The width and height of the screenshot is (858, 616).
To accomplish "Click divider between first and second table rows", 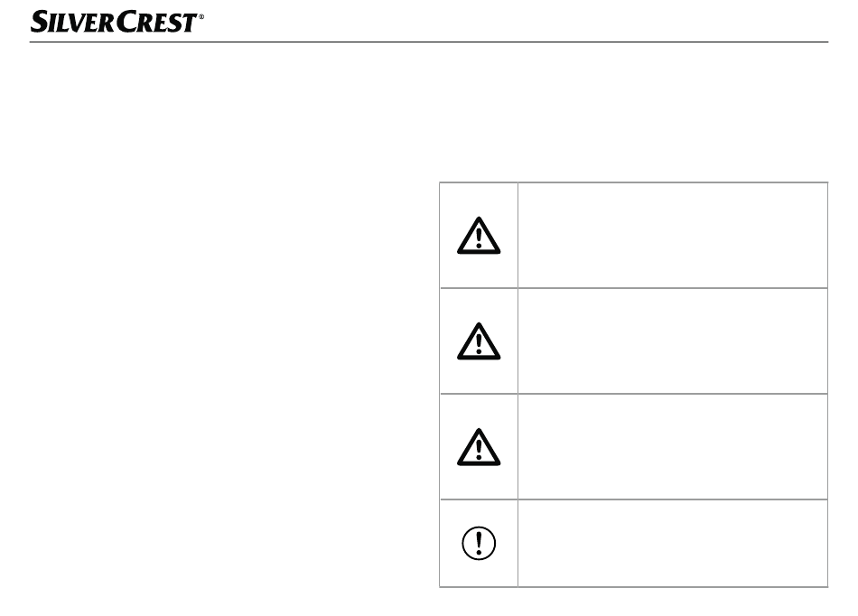I will pyautogui.click(x=634, y=288).
